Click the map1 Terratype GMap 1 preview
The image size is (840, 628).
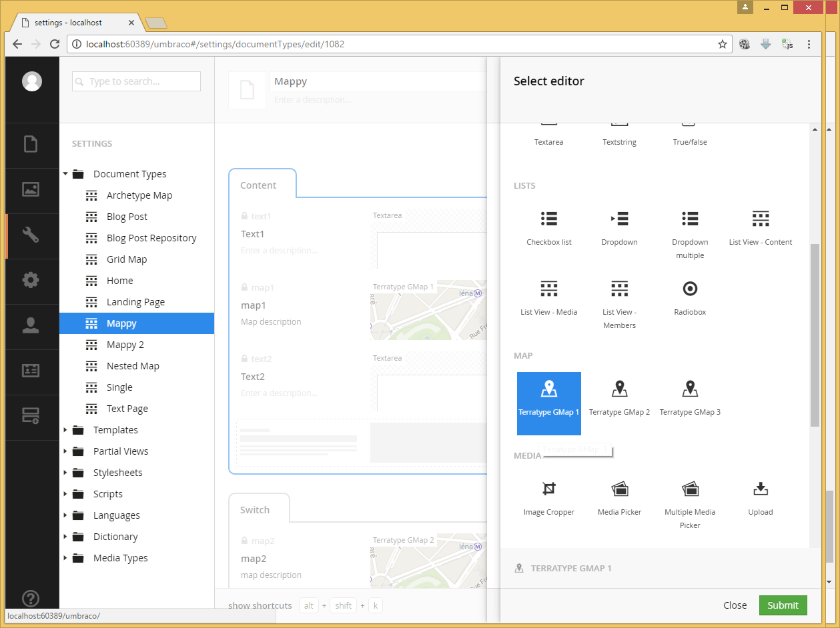tap(428, 310)
